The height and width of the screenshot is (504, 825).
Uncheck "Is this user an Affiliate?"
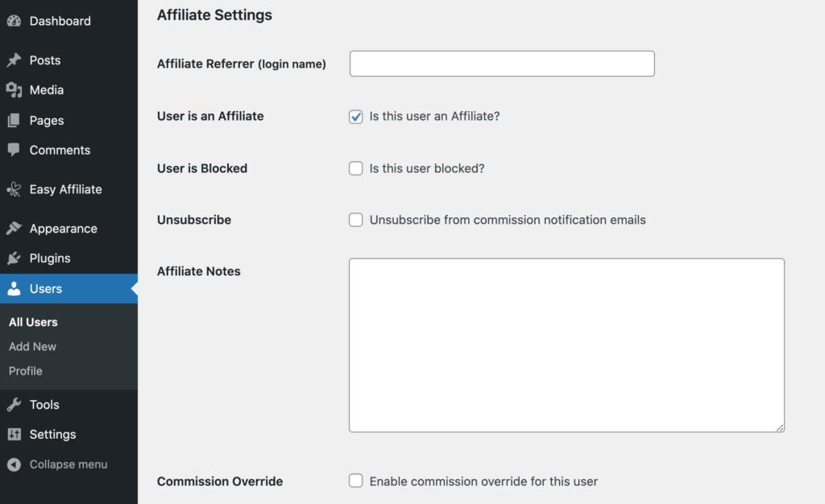(355, 117)
